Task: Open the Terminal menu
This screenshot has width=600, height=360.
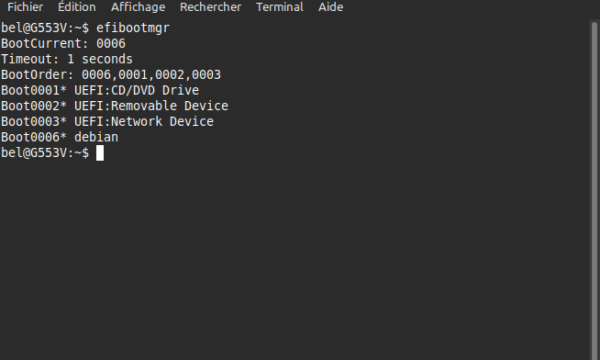Action: click(x=280, y=7)
